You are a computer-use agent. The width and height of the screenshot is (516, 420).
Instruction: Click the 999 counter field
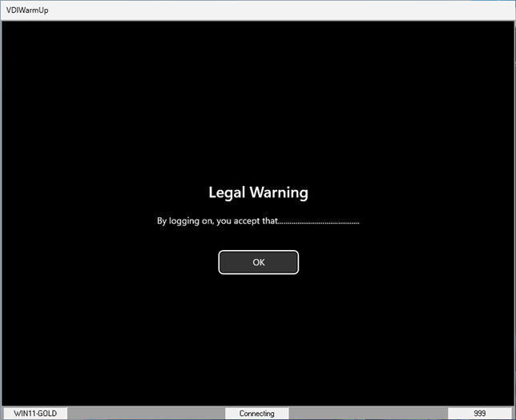click(x=479, y=414)
